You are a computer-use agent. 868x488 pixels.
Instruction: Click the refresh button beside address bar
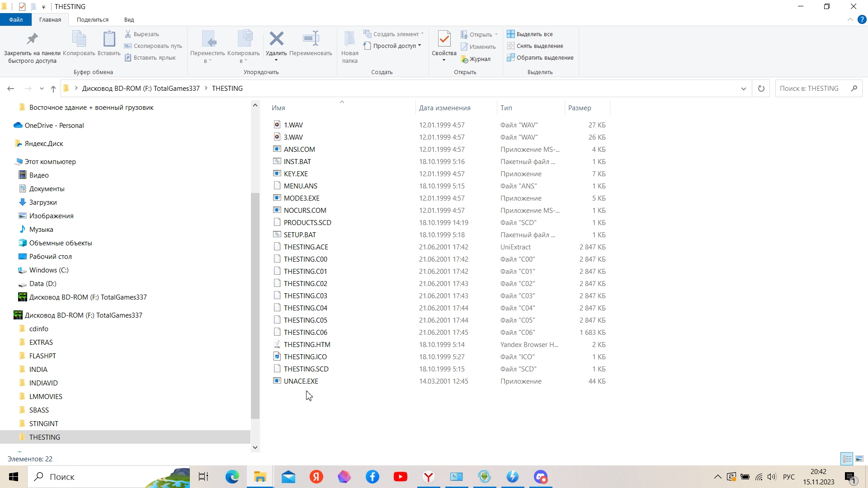click(x=761, y=89)
